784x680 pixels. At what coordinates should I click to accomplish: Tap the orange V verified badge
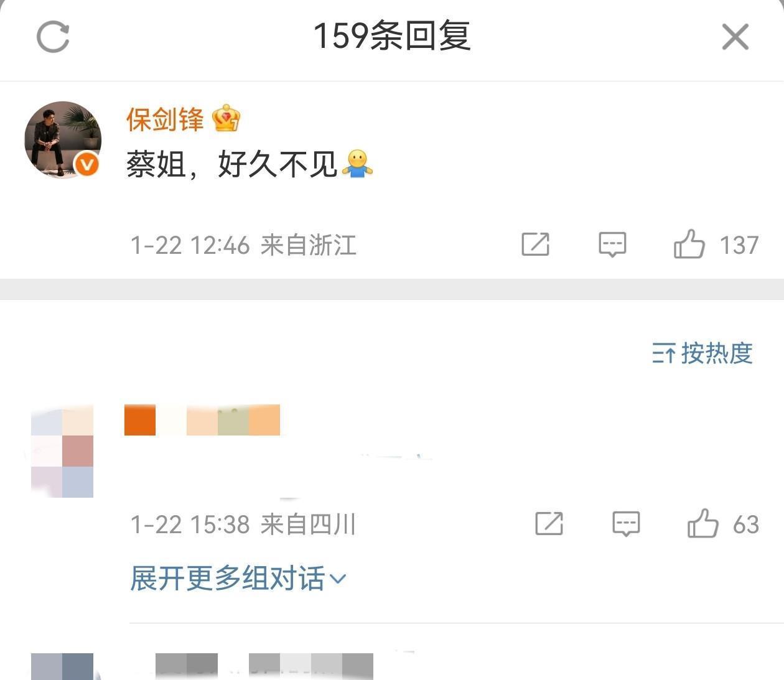[87, 164]
